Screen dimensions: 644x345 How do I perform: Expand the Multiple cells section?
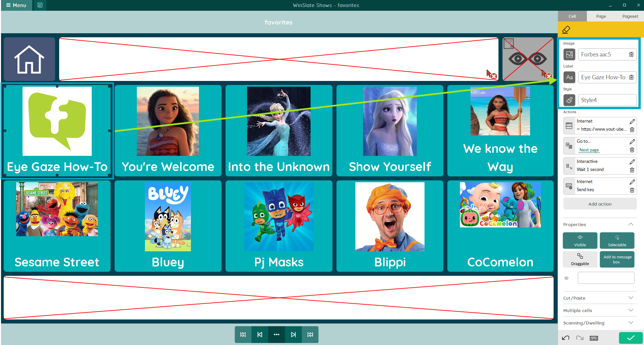click(x=631, y=310)
